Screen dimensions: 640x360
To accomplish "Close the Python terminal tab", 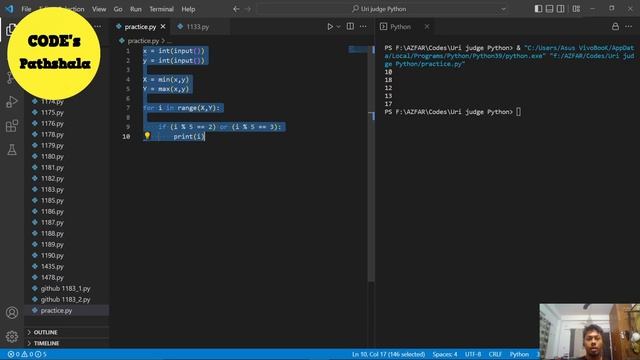I will pos(427,27).
